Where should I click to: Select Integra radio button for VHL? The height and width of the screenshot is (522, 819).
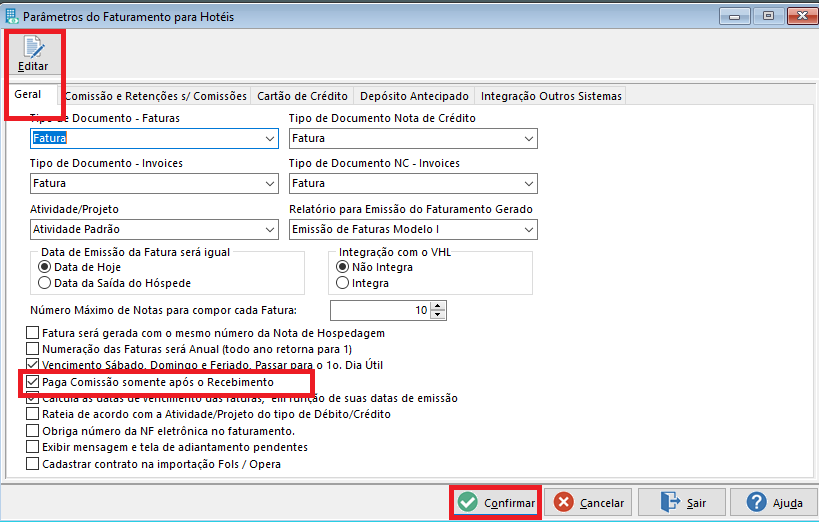342,283
